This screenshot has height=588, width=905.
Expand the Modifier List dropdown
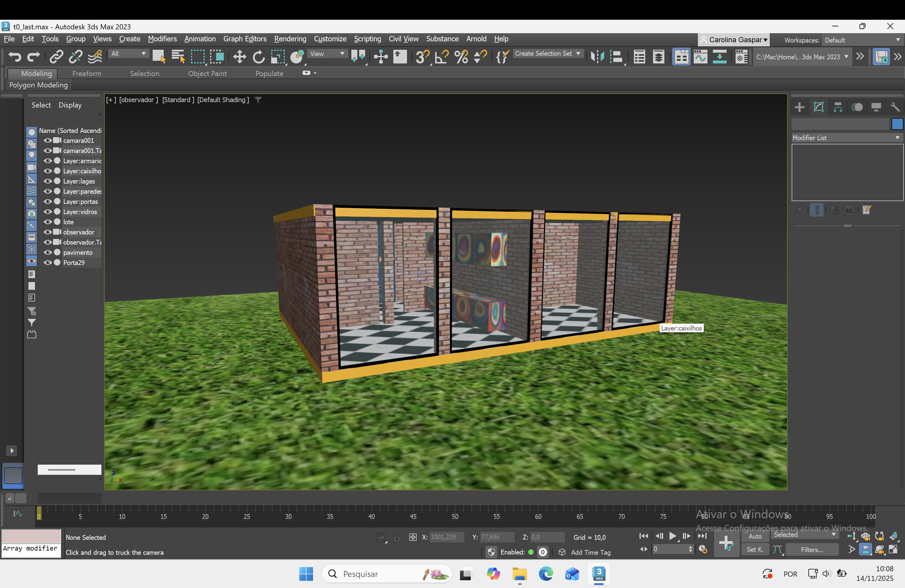847,138
